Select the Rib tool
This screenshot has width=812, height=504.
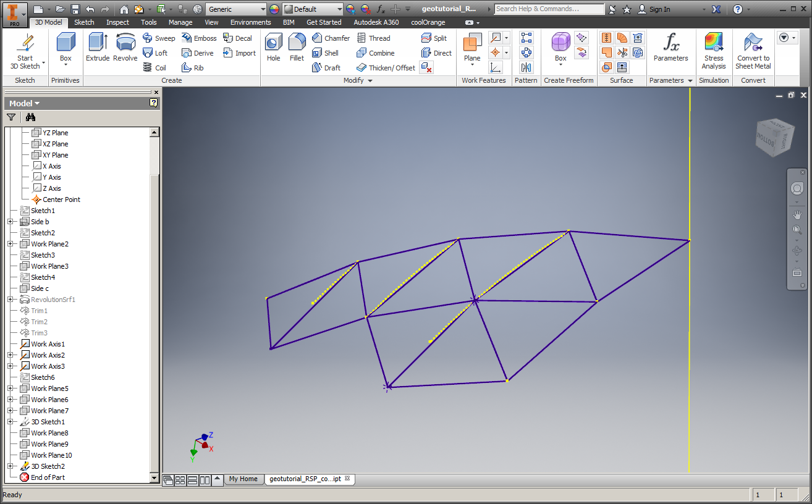coord(192,68)
